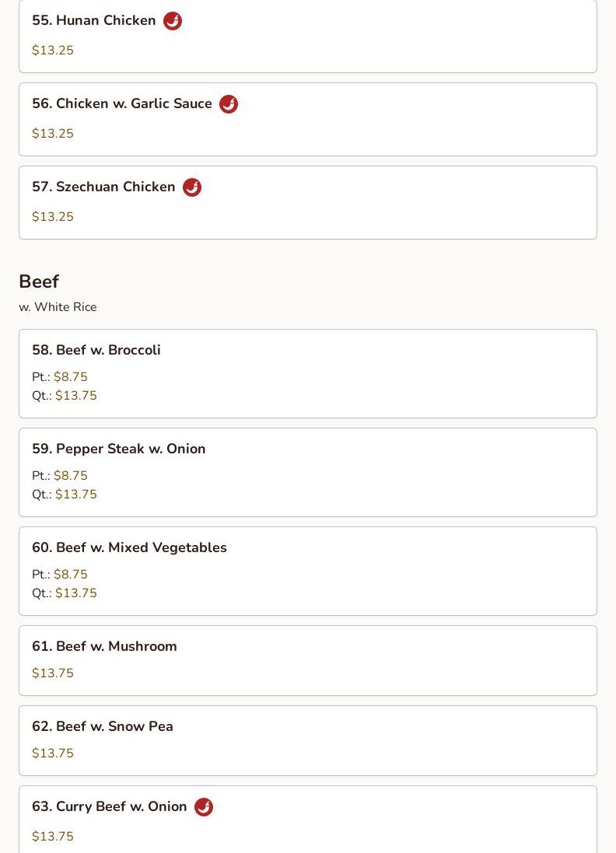The image size is (616, 853).
Task: Click the $13.25 price under Hunan Chicken
Action: coord(53,50)
